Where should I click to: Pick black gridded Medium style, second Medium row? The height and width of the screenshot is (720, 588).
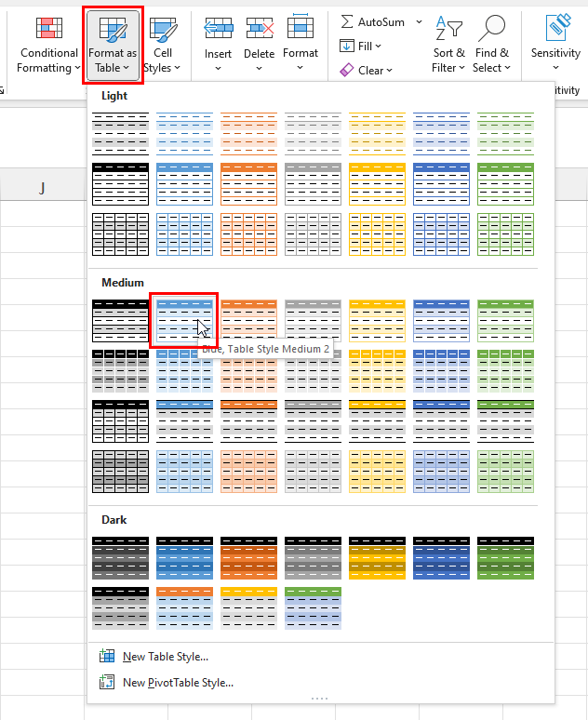(x=120, y=371)
